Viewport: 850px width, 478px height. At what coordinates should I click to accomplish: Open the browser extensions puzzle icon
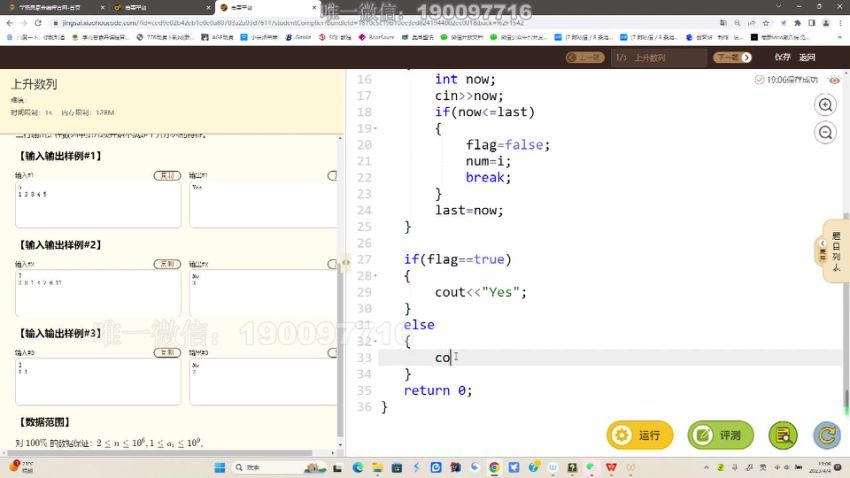click(797, 23)
